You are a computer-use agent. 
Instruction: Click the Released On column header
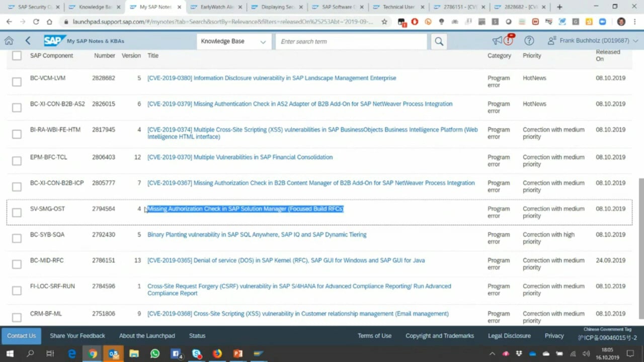(608, 55)
